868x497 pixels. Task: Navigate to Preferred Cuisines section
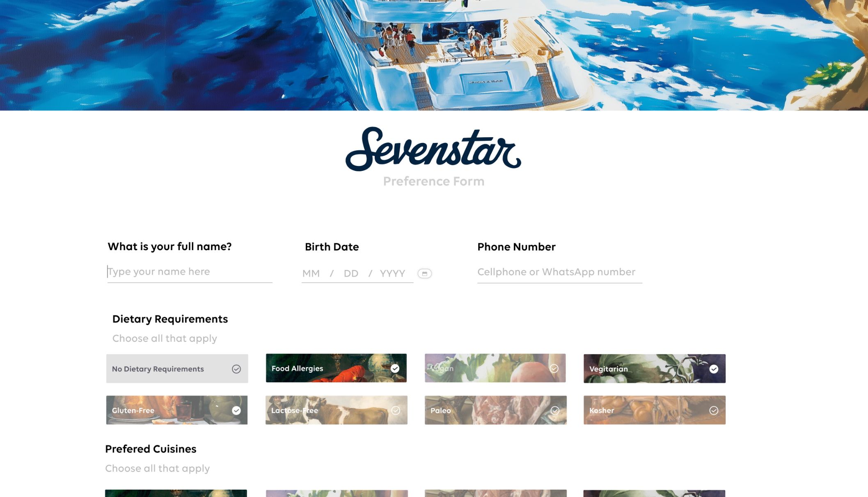pyautogui.click(x=150, y=447)
